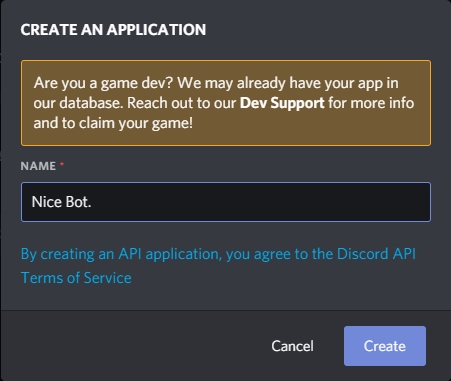Click the word "Create" on the button
This screenshot has height=381, width=451.
click(x=385, y=346)
